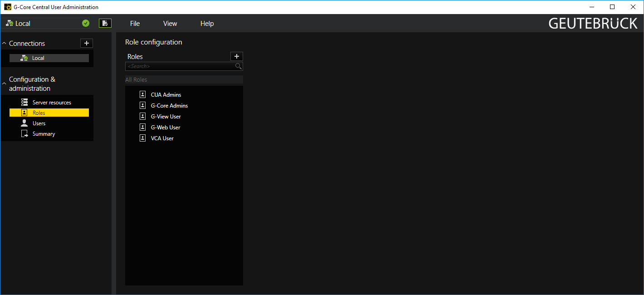Collapse the Configuration & administration section
This screenshot has height=295, width=644.
coord(5,84)
